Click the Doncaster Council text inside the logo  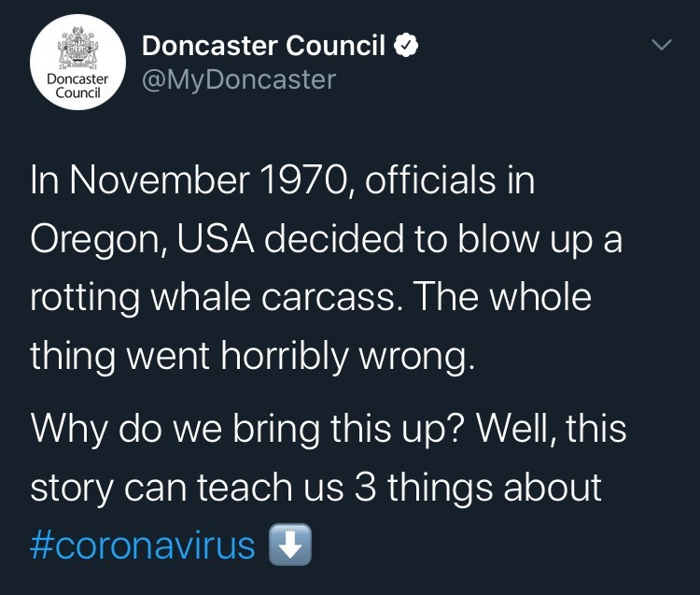tap(77, 86)
